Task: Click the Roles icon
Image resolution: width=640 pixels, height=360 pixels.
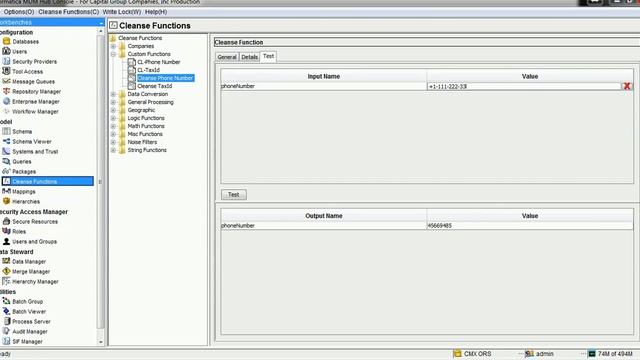Action: tap(7, 231)
